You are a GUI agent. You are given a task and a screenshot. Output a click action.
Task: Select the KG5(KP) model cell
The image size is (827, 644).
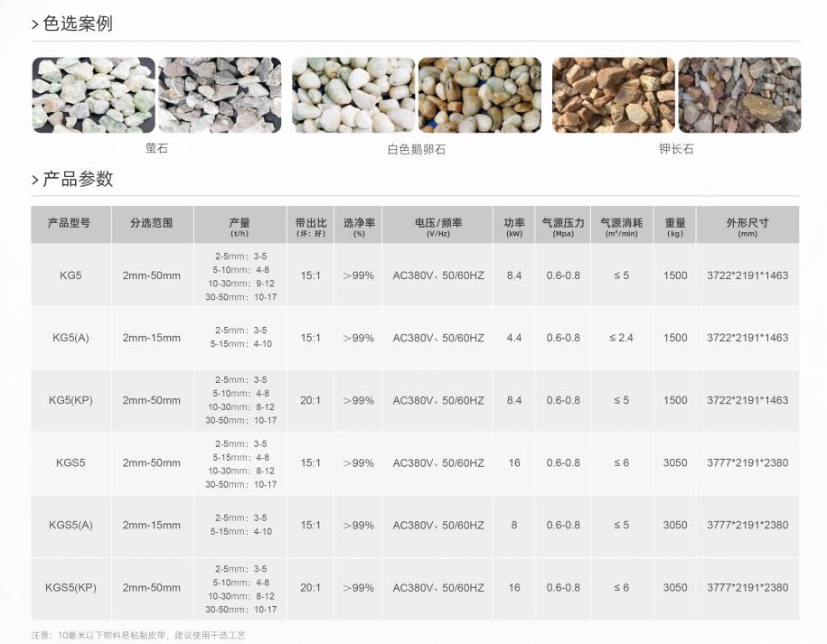click(x=70, y=400)
